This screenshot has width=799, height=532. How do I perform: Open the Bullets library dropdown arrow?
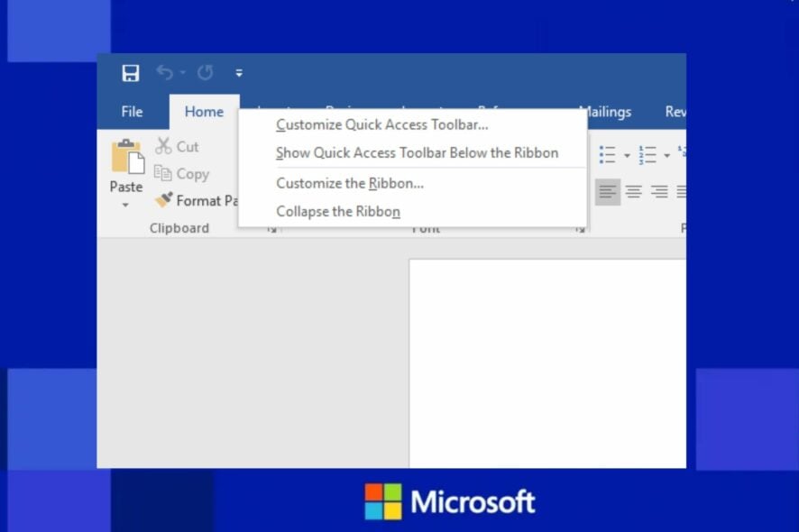[x=628, y=155]
